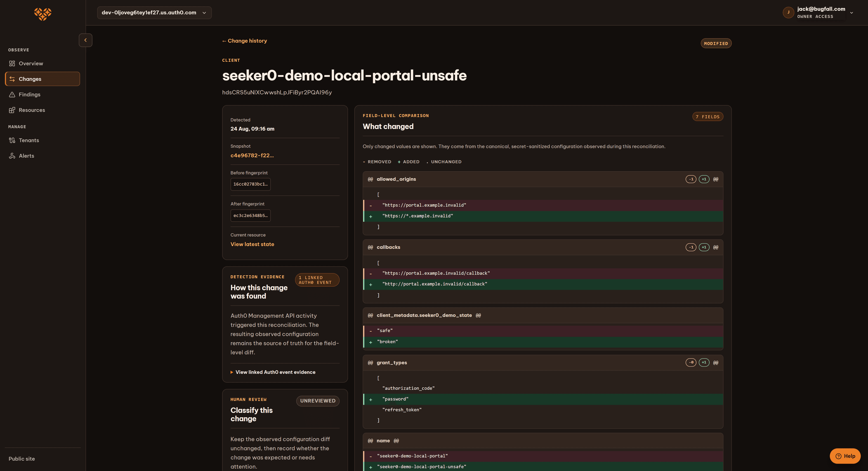This screenshot has width=868, height=471.
Task: Open the Help button
Action: tap(845, 456)
